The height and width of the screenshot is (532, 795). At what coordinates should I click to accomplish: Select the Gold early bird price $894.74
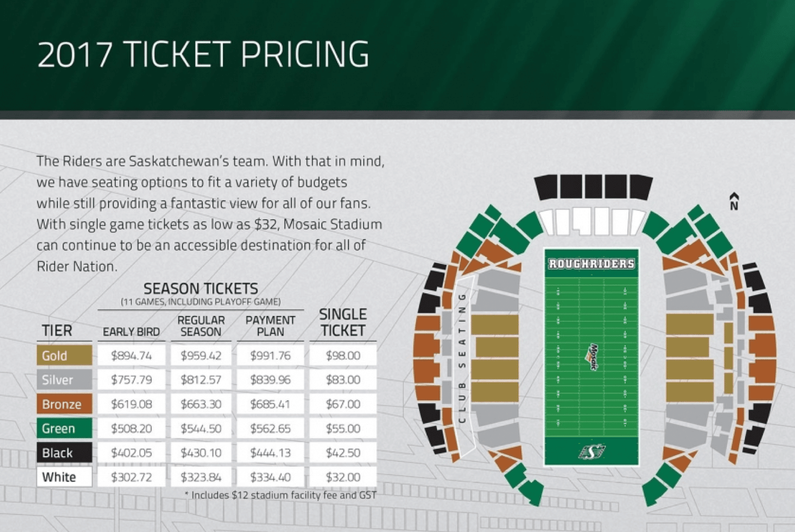coord(131,356)
